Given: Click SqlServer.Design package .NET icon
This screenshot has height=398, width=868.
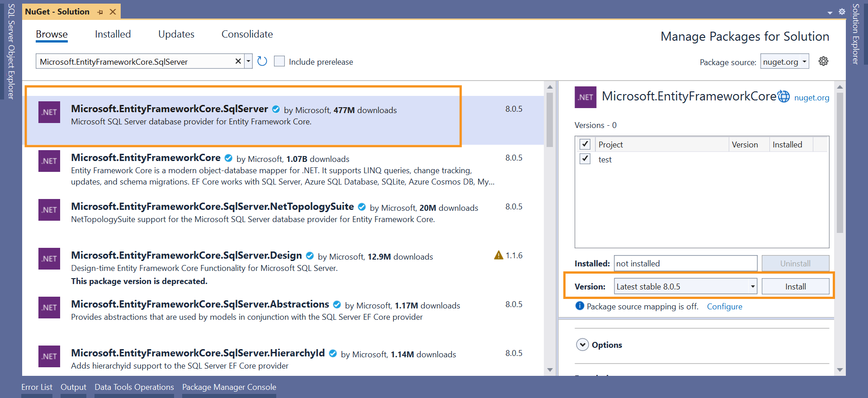Looking at the screenshot, I should point(49,259).
